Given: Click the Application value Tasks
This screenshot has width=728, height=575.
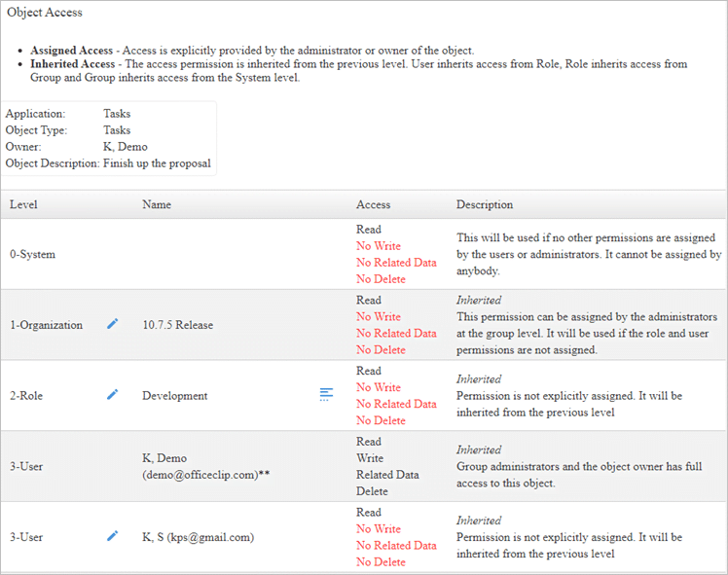Looking at the screenshot, I should pos(117,114).
